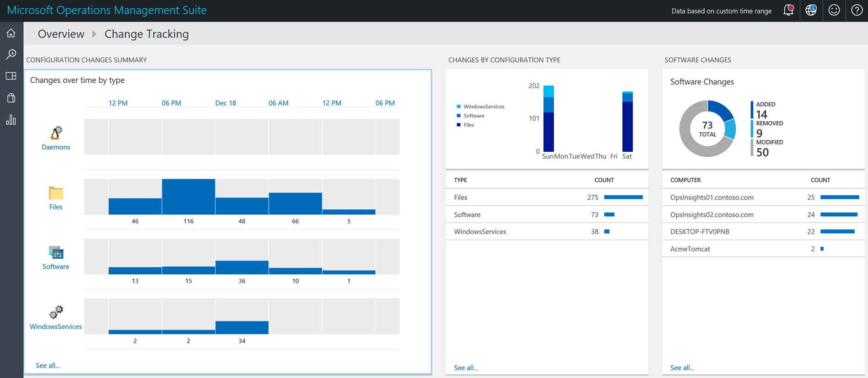Click Software legend color swatch

pyautogui.click(x=458, y=116)
